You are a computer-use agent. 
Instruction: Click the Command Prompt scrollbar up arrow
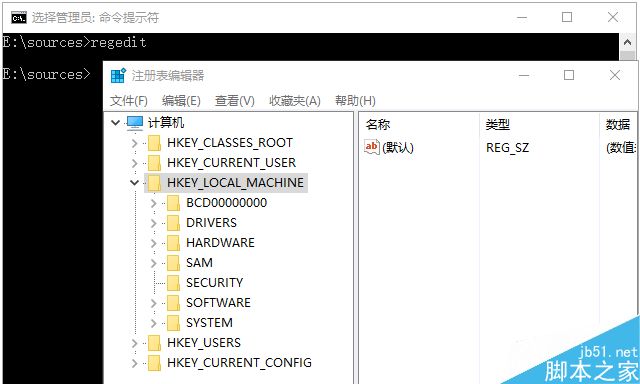(627, 42)
